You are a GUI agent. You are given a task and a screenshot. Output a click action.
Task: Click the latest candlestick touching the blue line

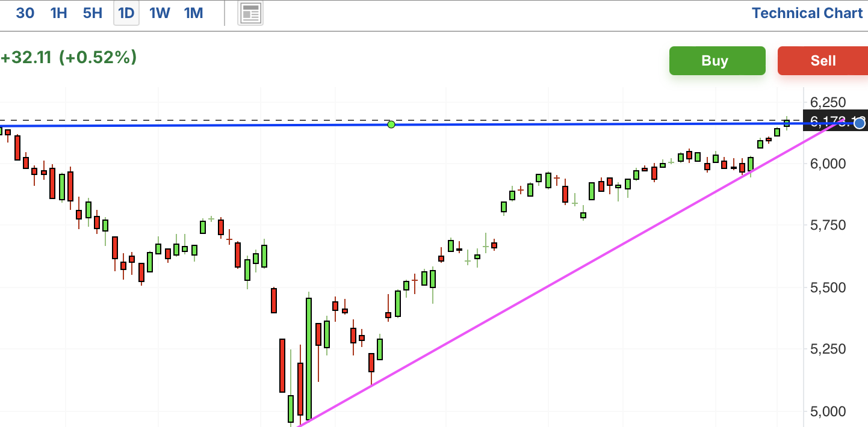(x=786, y=123)
